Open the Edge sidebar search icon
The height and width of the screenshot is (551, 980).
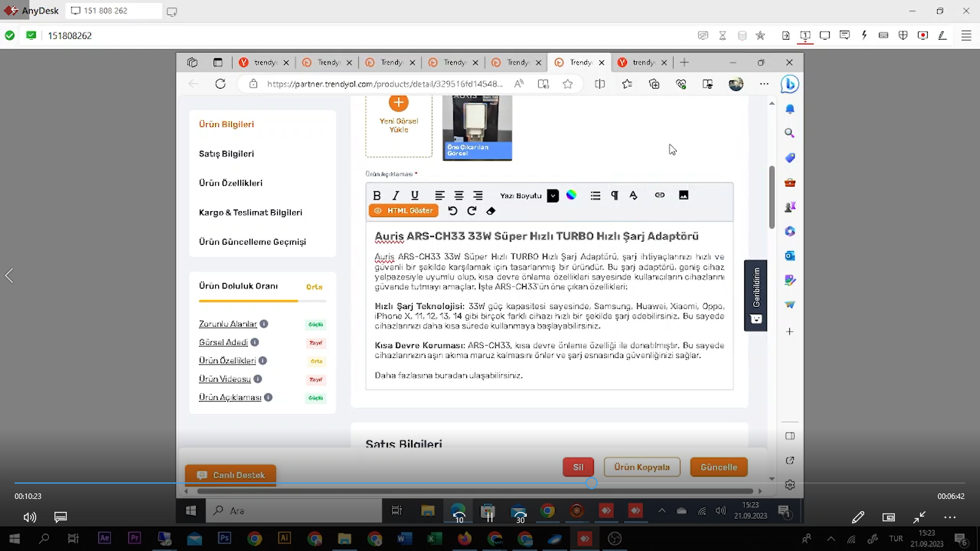pos(790,133)
